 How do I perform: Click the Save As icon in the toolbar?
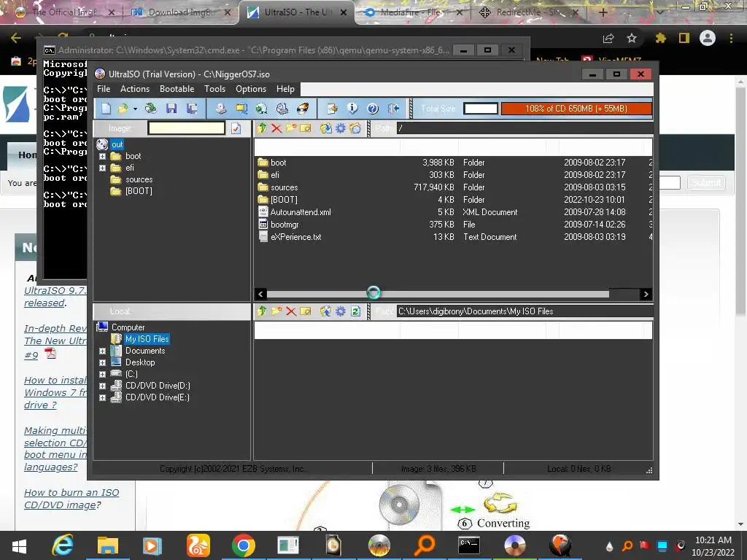192,109
